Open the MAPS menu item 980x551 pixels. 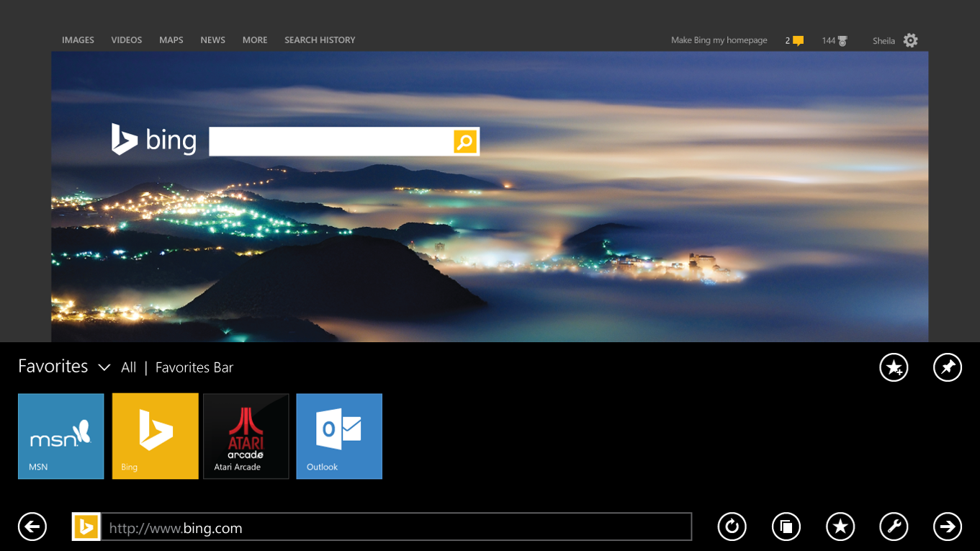171,40
